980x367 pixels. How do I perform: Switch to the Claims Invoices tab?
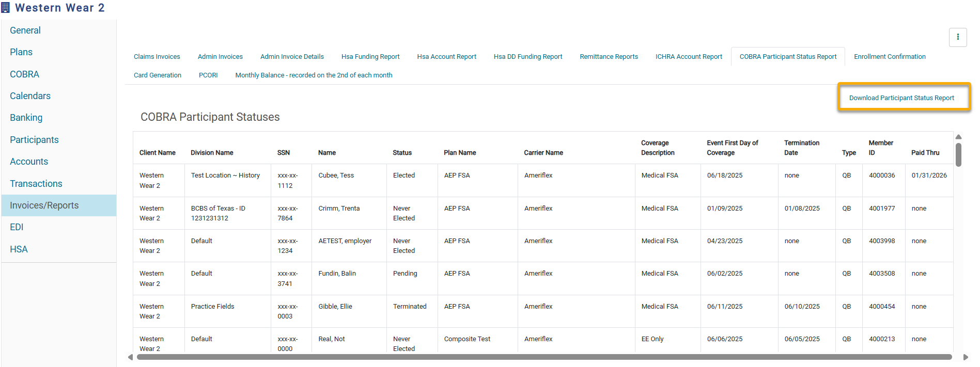(157, 57)
